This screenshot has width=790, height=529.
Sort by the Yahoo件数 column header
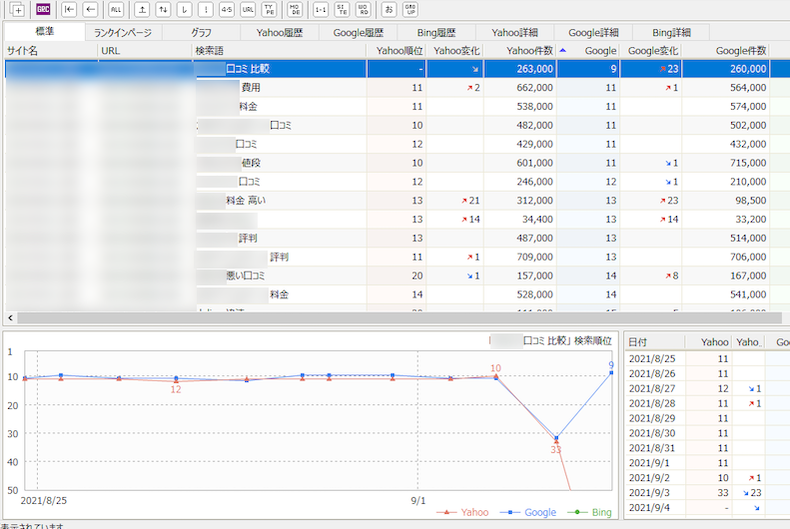click(x=519, y=51)
